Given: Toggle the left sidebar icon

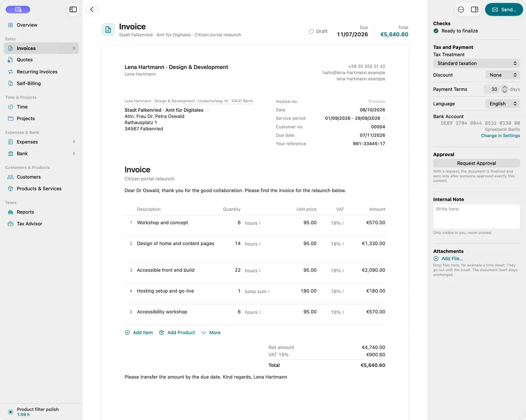Looking at the screenshot, I should pos(73,9).
